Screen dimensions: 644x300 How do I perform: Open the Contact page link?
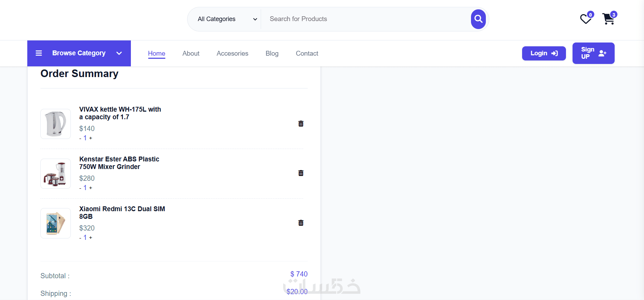307,54
